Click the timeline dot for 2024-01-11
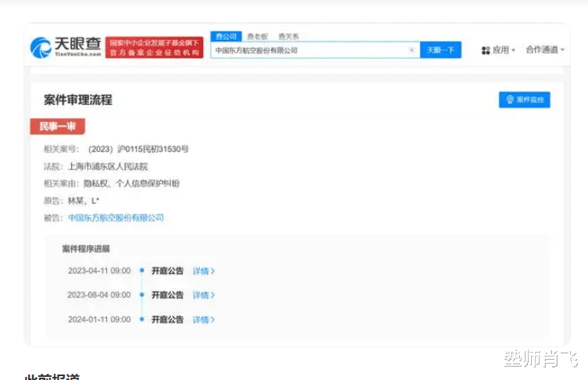Viewport: 588px width, 380px height. point(142,319)
